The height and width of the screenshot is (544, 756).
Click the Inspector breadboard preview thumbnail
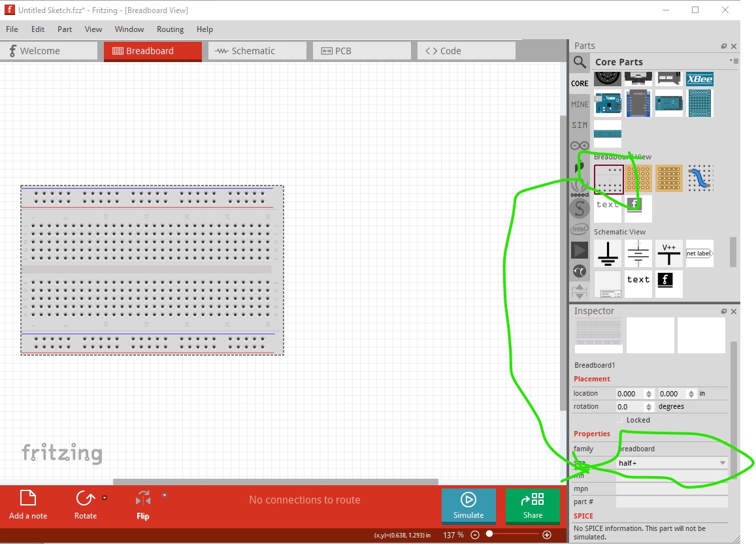[599, 335]
